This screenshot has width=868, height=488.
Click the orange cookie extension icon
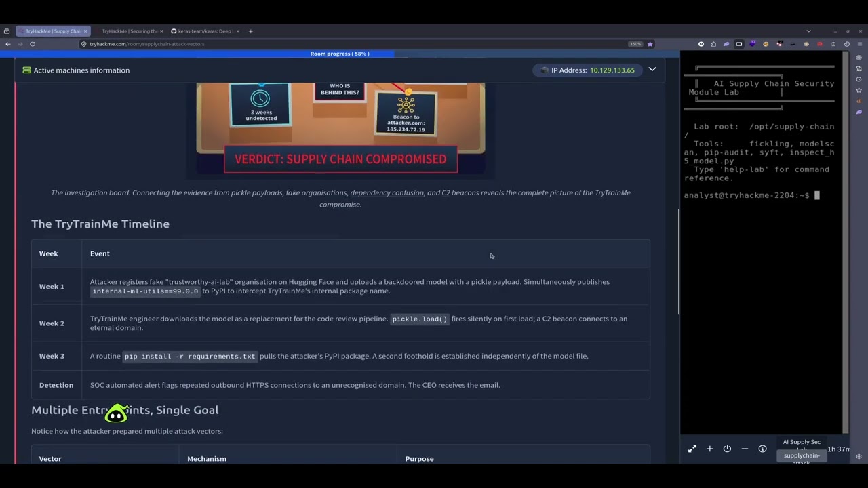tap(766, 44)
